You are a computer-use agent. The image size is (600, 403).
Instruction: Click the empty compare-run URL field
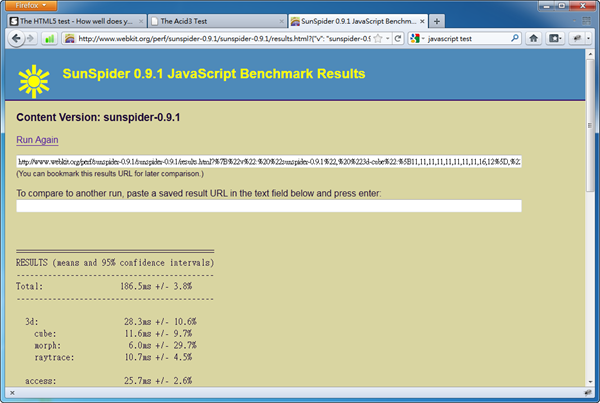tap(269, 206)
